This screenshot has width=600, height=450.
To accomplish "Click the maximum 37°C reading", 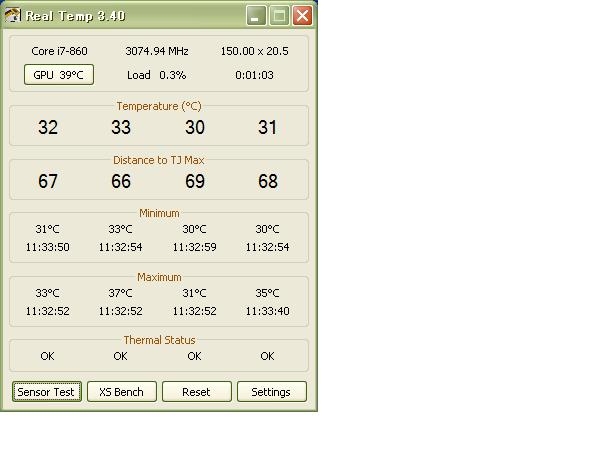I will click(121, 293).
